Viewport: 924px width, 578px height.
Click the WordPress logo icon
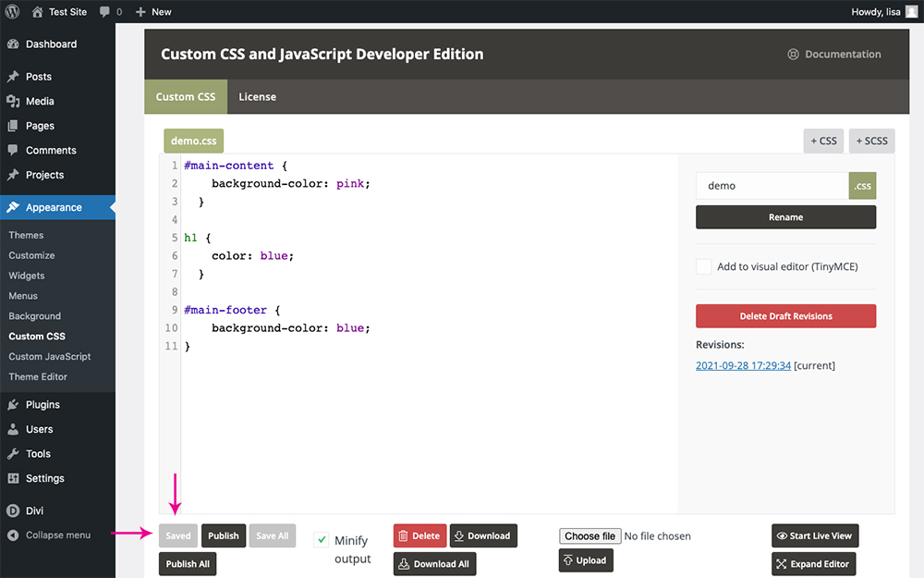[12, 12]
